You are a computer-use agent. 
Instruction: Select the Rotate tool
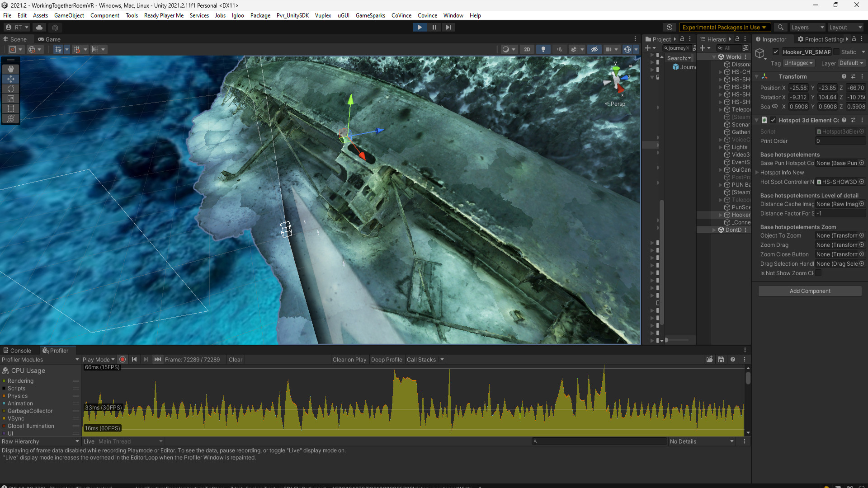[11, 89]
